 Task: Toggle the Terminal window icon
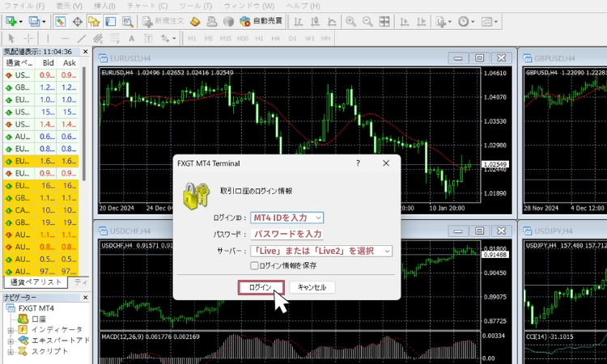111,21
